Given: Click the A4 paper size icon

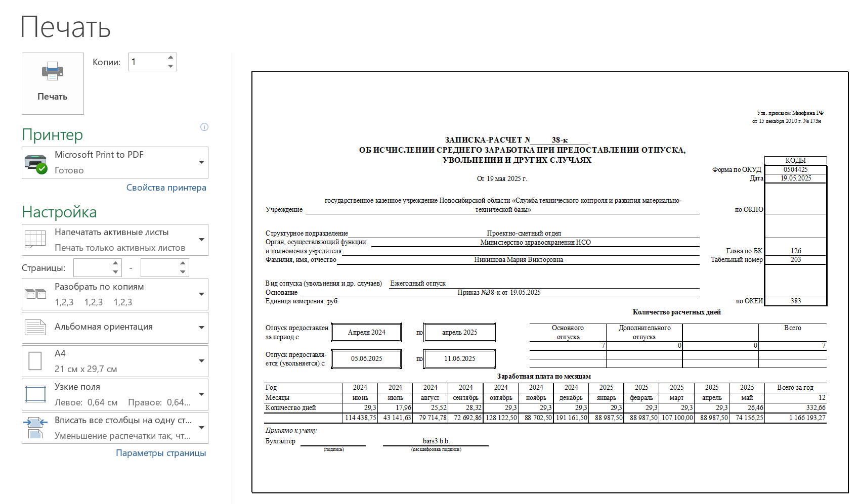Looking at the screenshot, I should point(35,361).
